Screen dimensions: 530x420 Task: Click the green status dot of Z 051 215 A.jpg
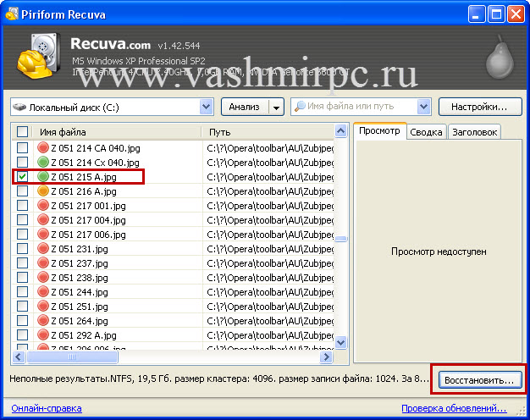43,176
